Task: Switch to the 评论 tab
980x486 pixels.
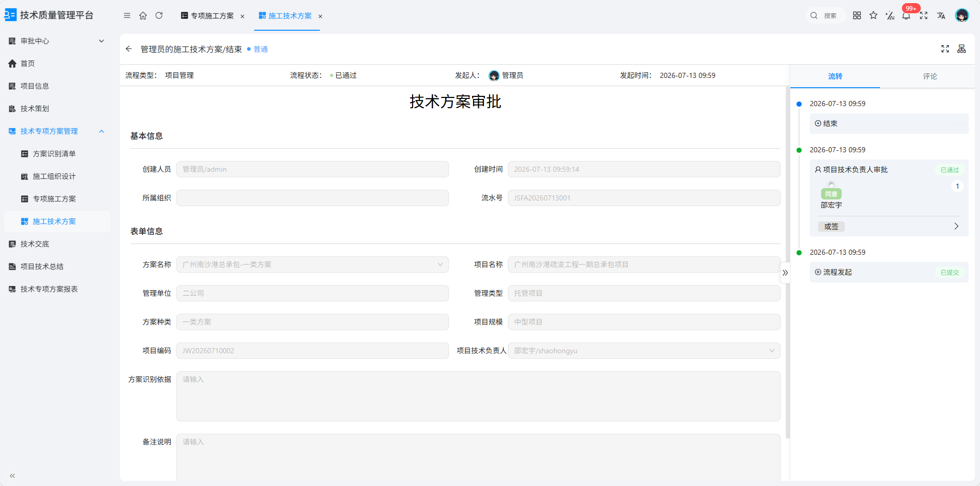Action: (930, 76)
